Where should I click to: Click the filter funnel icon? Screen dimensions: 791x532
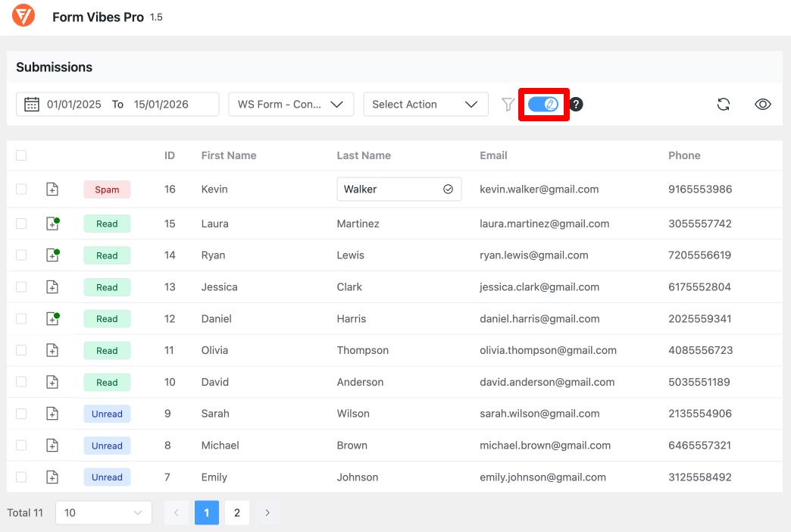click(x=508, y=104)
